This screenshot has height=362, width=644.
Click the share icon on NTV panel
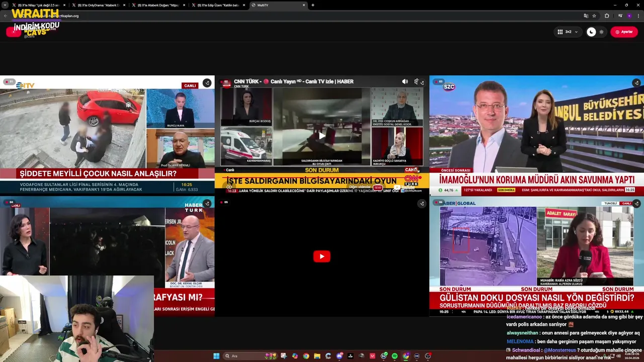(207, 83)
